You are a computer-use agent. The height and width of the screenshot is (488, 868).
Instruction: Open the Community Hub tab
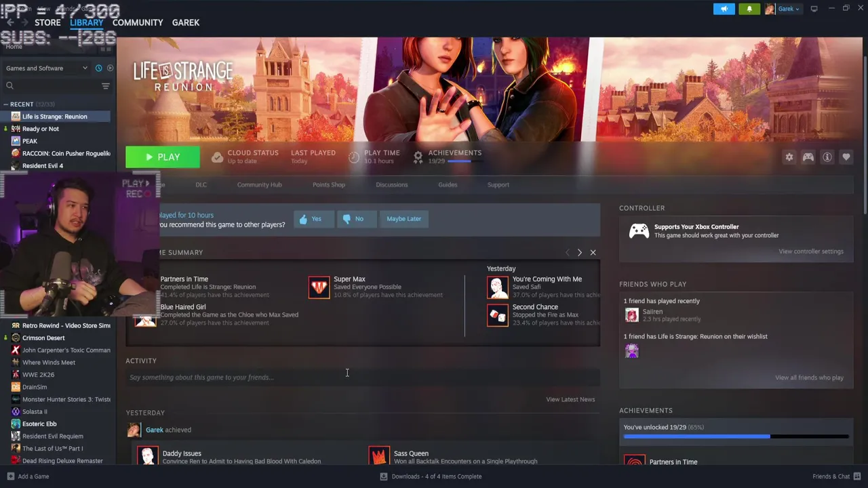tap(259, 184)
